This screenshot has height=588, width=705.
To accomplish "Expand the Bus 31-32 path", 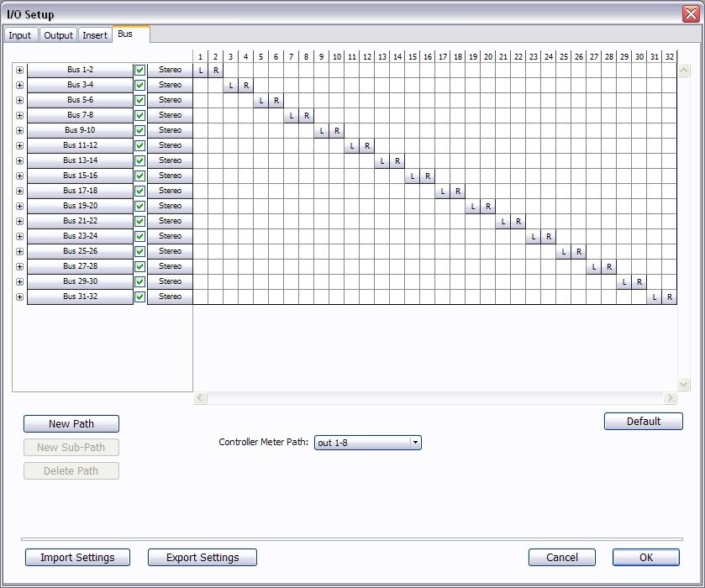I will click(19, 297).
